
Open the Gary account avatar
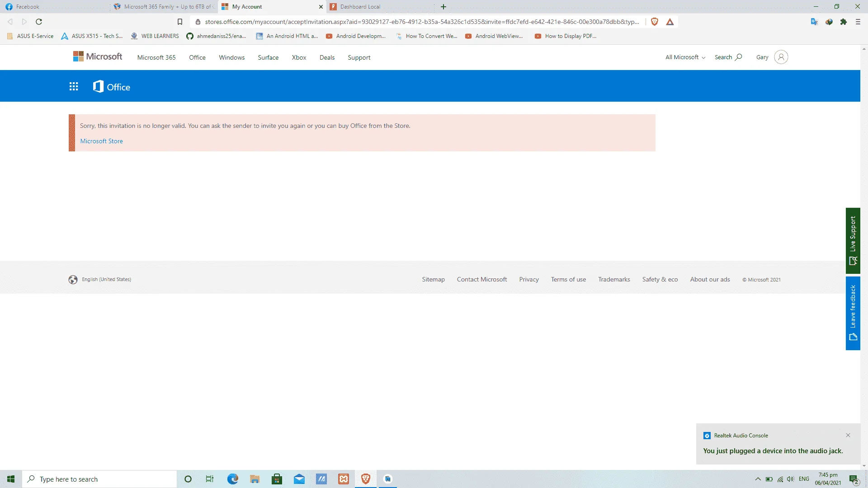point(781,57)
